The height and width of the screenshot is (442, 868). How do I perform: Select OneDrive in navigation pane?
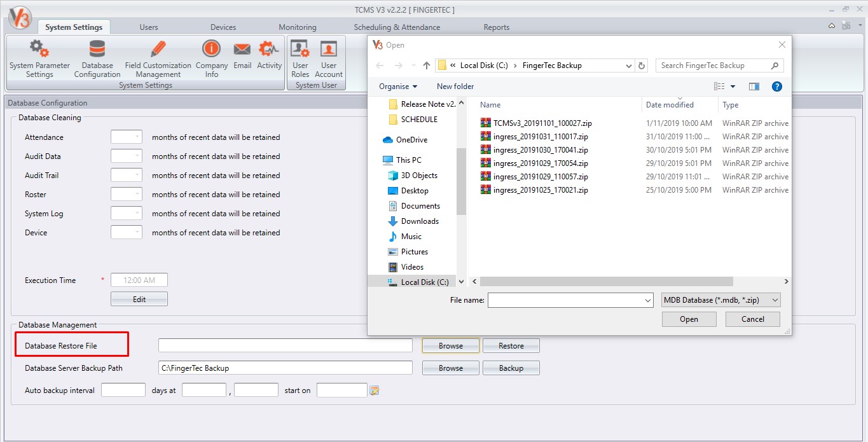click(x=404, y=140)
